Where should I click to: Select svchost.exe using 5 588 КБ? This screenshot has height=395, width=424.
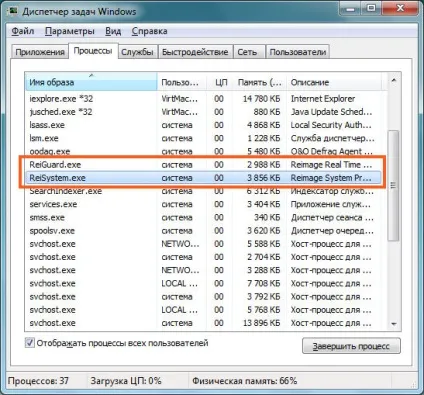coord(204,244)
